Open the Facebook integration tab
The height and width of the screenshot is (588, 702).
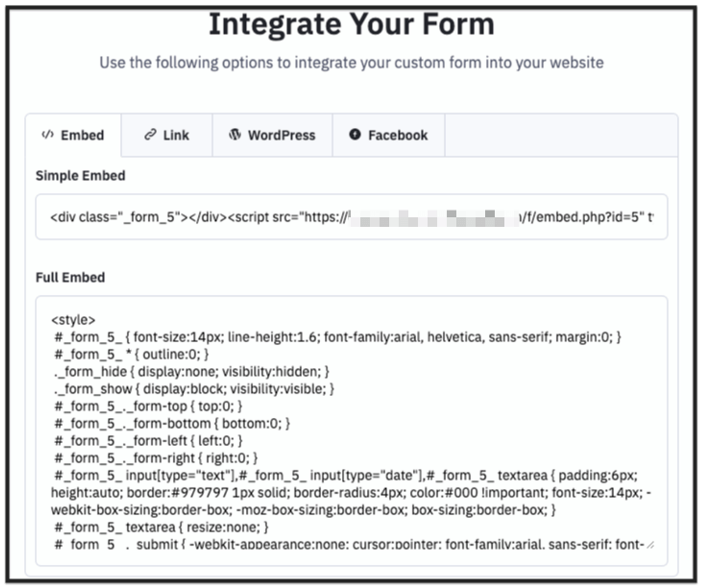(388, 135)
